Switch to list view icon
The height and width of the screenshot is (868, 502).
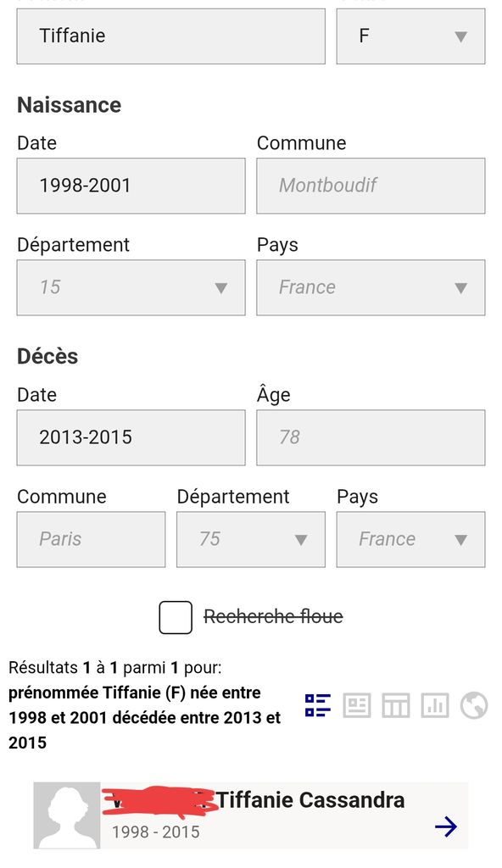tap(317, 705)
